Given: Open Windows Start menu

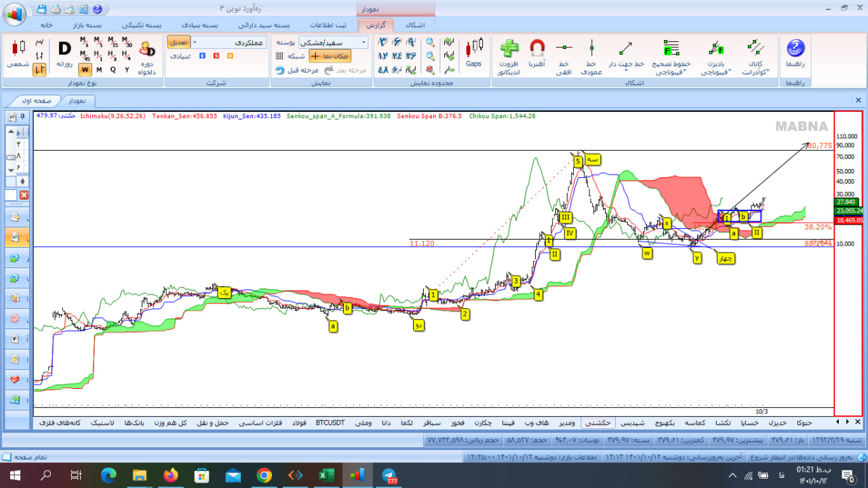Looking at the screenshot, I should [16, 475].
